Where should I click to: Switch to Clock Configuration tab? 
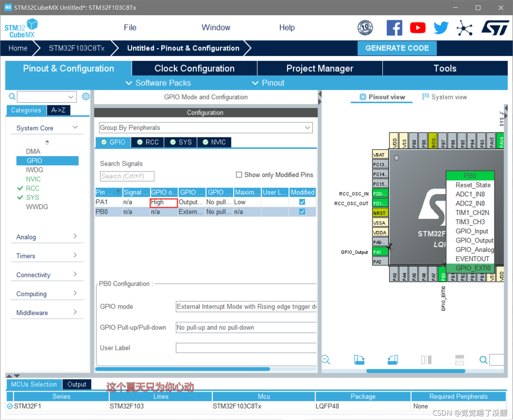click(194, 68)
